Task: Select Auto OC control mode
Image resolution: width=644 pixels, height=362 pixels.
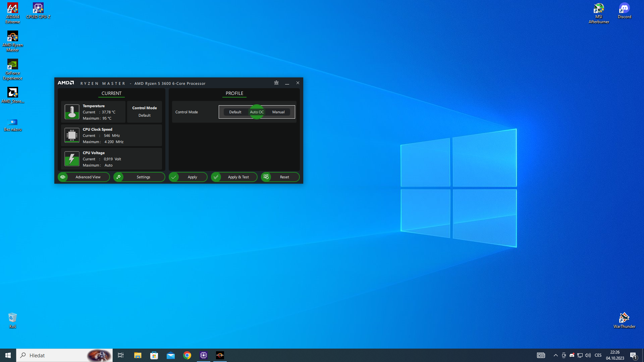Action: tap(257, 112)
